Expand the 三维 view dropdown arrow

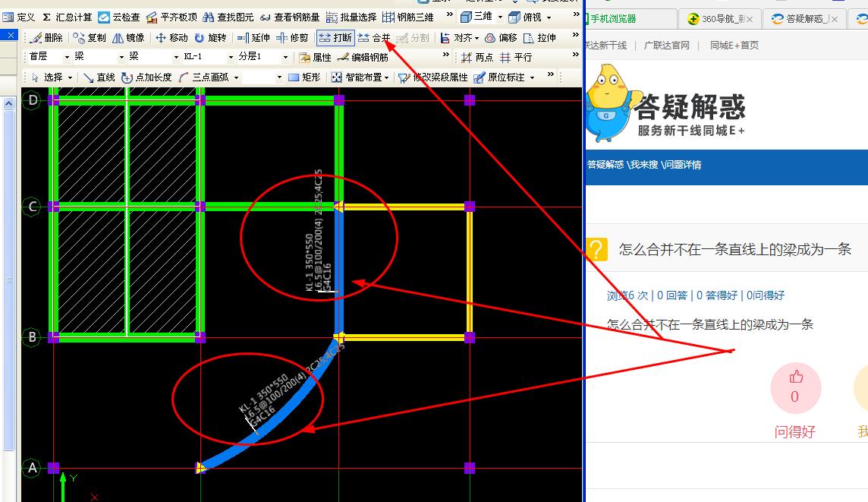click(500, 17)
